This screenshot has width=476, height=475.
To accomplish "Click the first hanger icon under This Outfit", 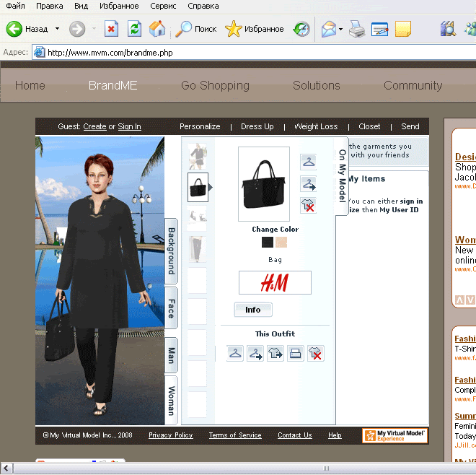I will 235,354.
